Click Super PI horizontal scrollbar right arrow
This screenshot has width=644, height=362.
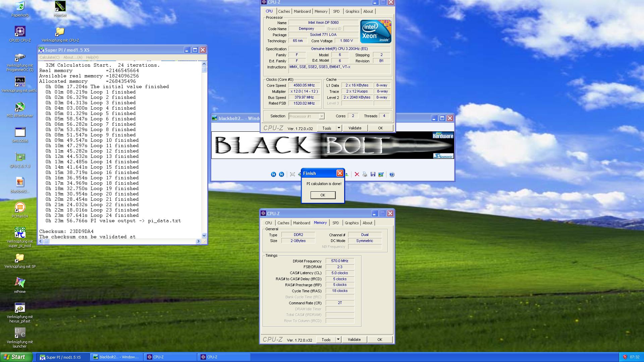198,241
